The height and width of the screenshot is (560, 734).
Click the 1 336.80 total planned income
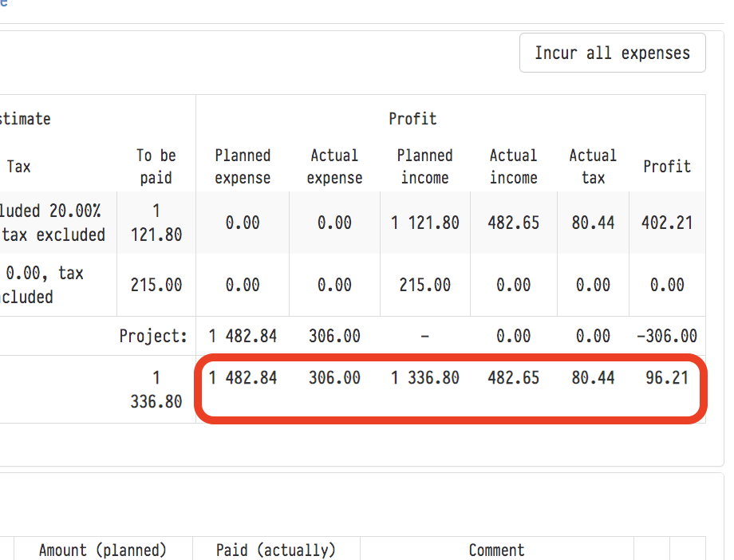pos(424,378)
